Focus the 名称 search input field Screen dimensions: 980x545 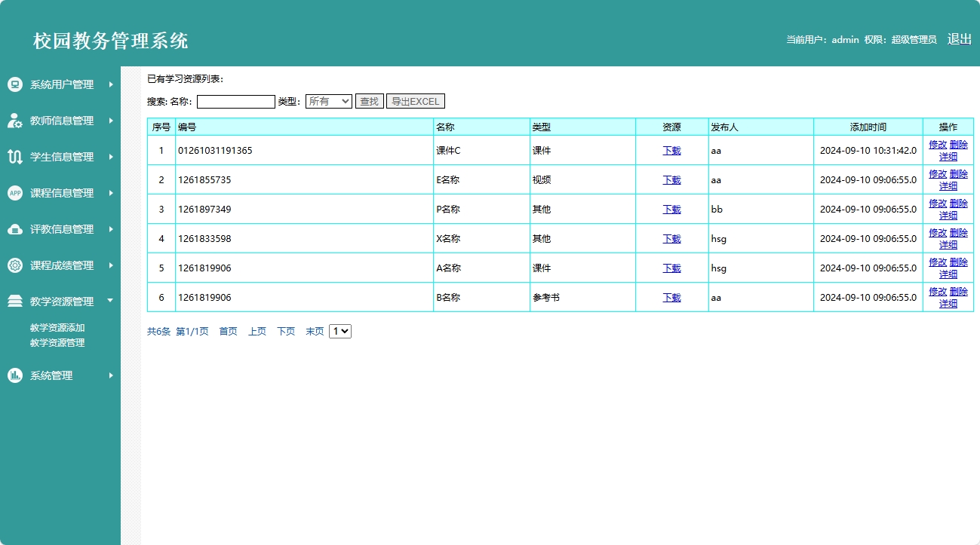(x=235, y=102)
